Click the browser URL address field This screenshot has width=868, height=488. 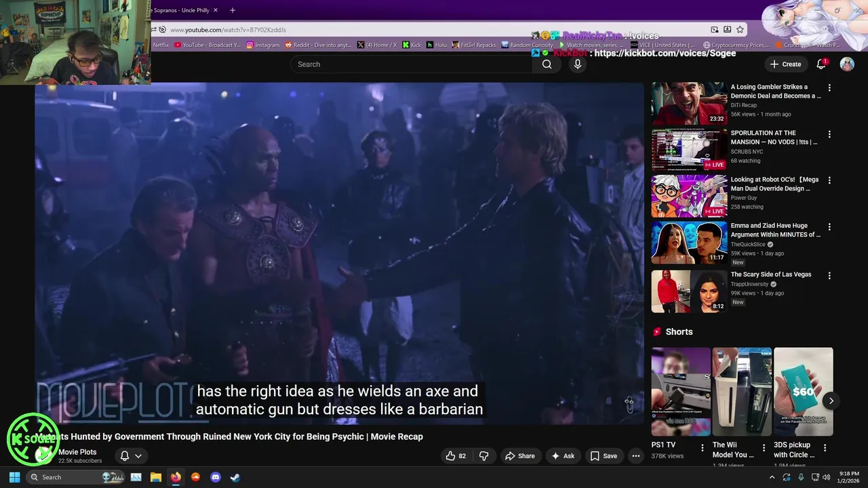[x=434, y=30]
